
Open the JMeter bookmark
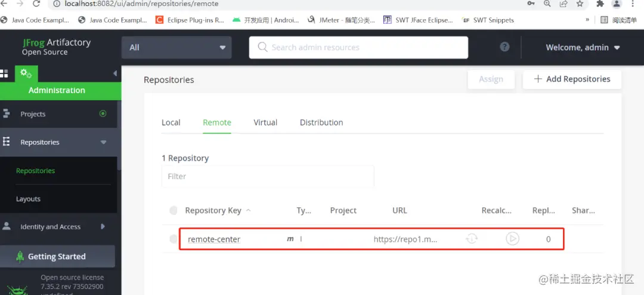(341, 20)
